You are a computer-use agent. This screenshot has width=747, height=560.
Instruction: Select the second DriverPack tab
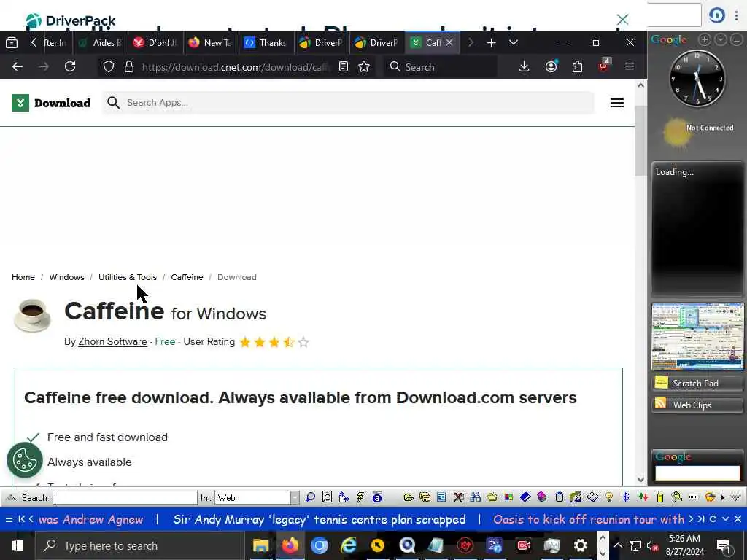coord(376,43)
